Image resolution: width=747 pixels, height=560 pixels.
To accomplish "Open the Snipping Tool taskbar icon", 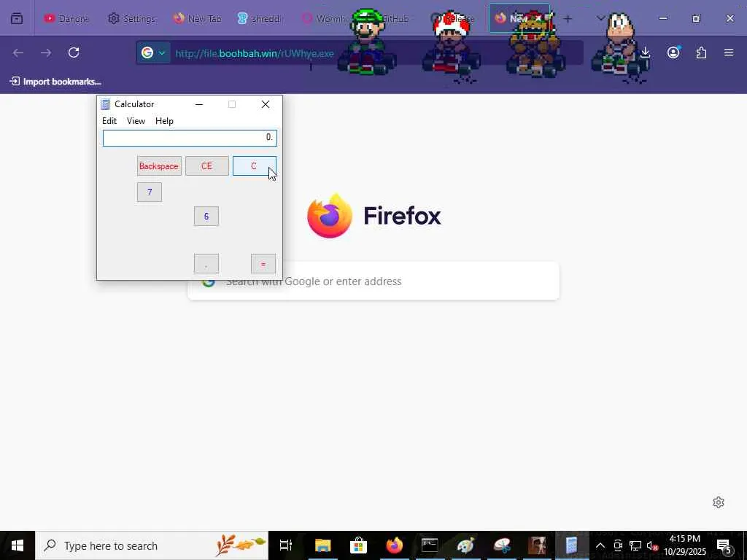I will [x=501, y=545].
